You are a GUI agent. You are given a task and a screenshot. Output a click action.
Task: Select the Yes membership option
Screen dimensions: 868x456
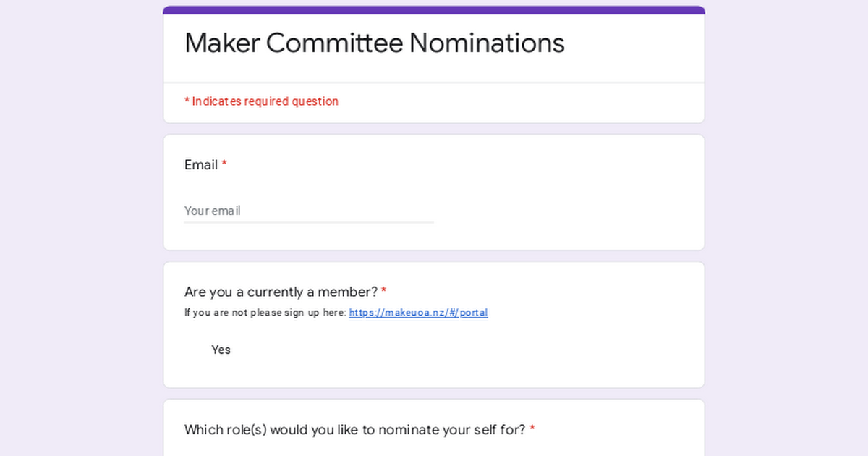tap(221, 350)
